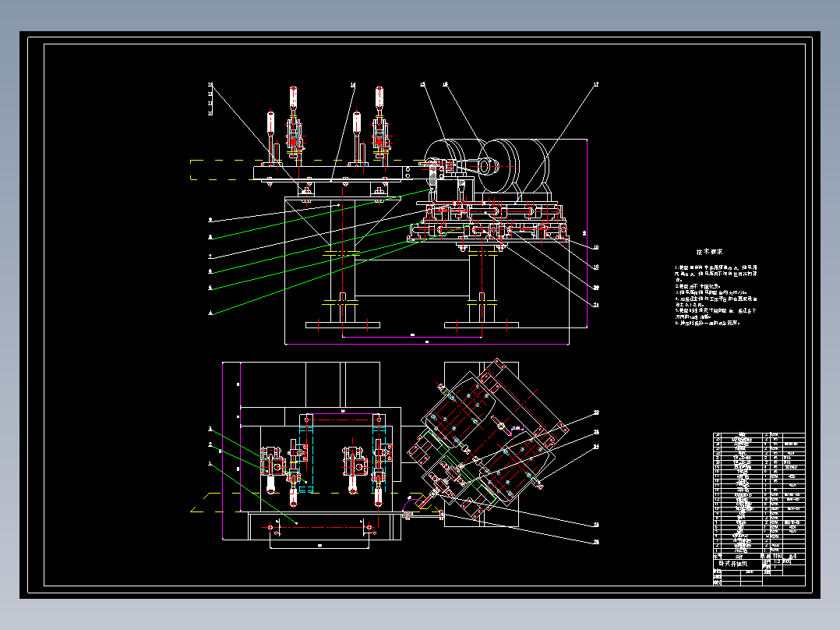Click requirement line 4 in technical notes

tap(715, 301)
